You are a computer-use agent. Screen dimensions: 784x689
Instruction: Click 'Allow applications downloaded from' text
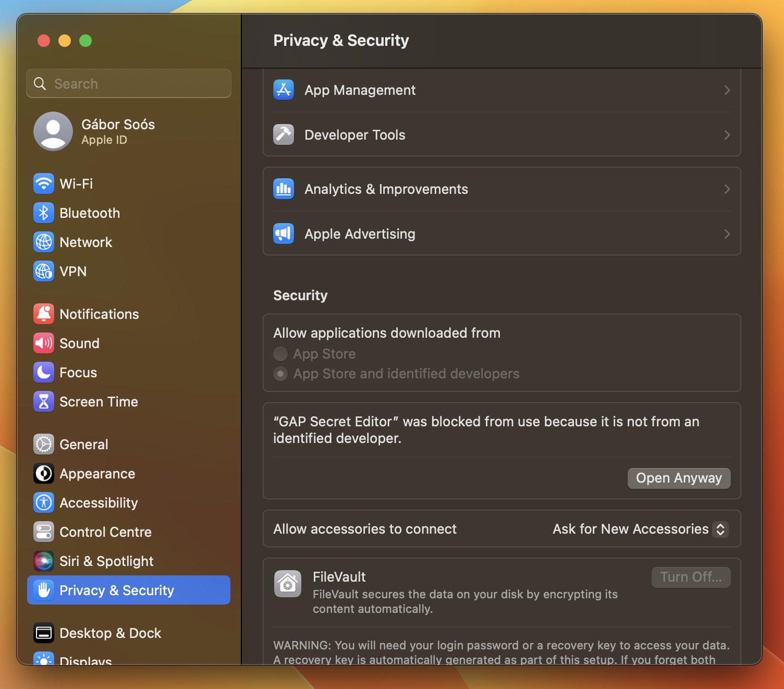[387, 333]
